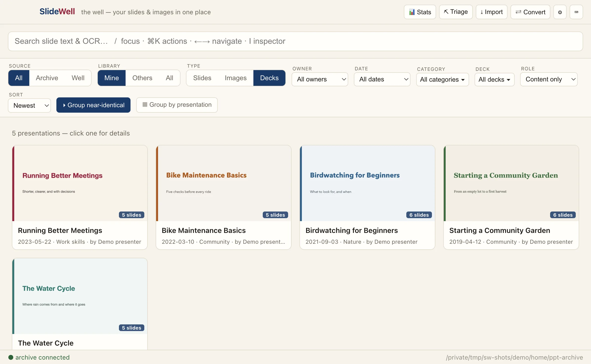Click the Import download button

point(492,12)
